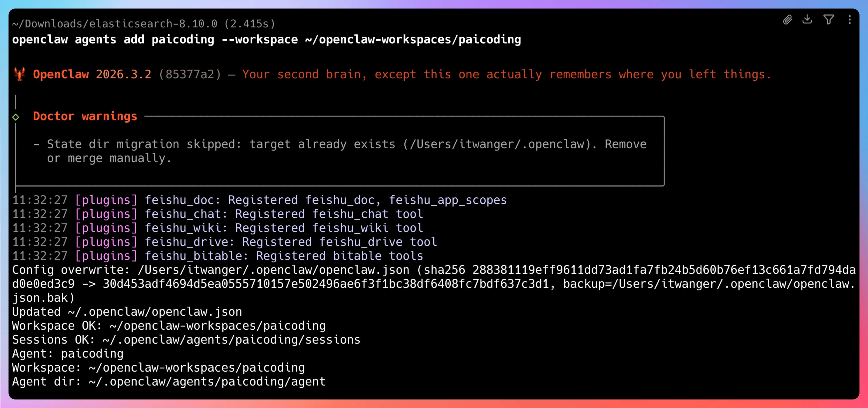Click the lobster OpenClaw logo emoji

pos(20,74)
